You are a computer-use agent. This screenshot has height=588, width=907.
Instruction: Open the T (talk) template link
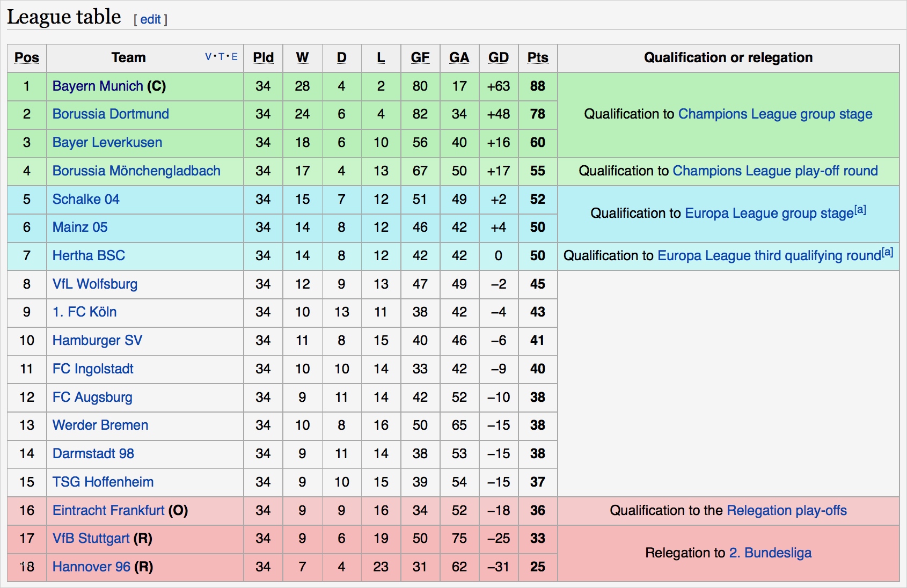221,57
